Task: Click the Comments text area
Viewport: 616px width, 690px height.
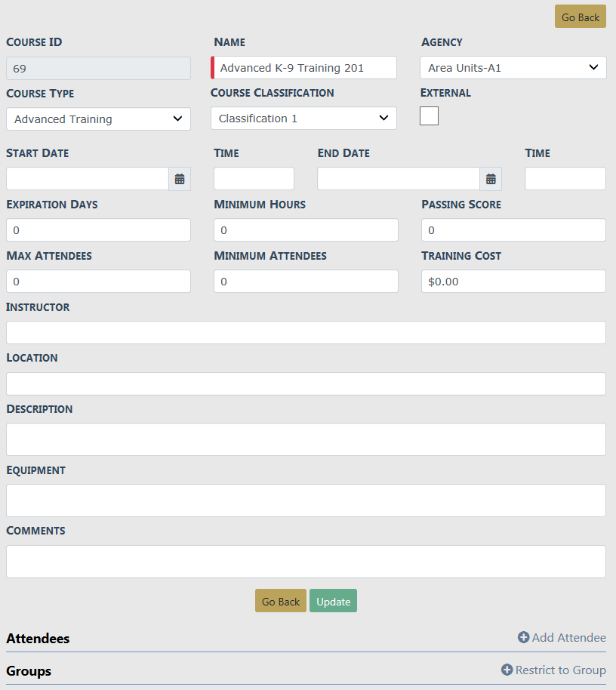Action: coord(306,562)
